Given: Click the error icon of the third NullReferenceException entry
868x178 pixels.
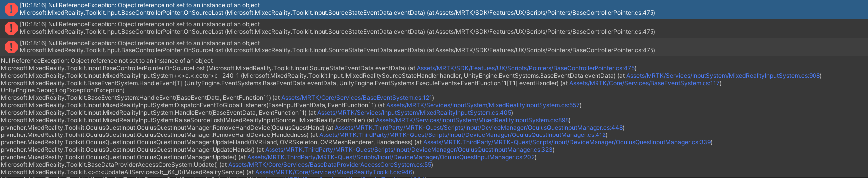Looking at the screenshot, I should [10, 47].
